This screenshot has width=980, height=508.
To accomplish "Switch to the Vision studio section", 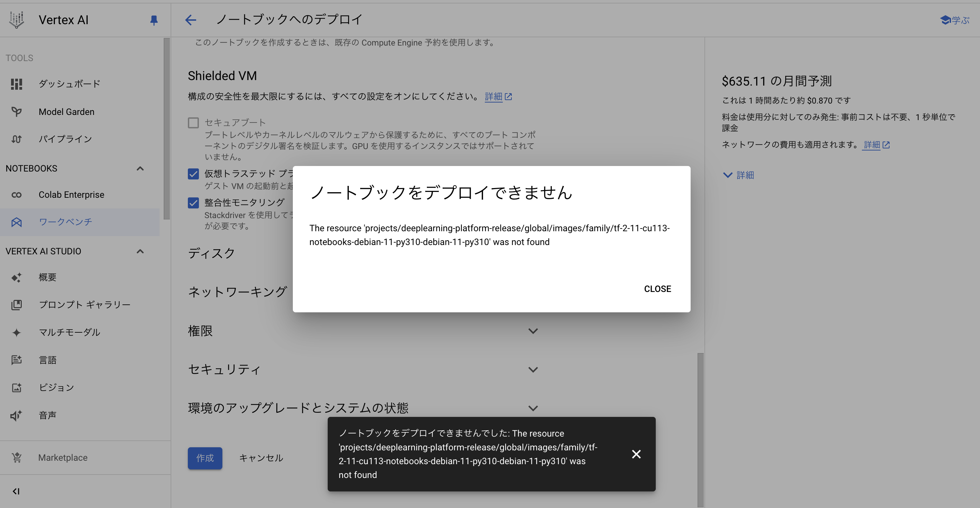I will pos(56,387).
